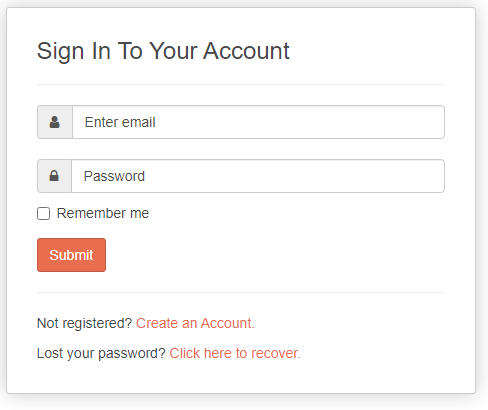Image resolution: width=488 pixels, height=410 pixels.
Task: Click the user silhouette icon beside email
Action: [54, 122]
